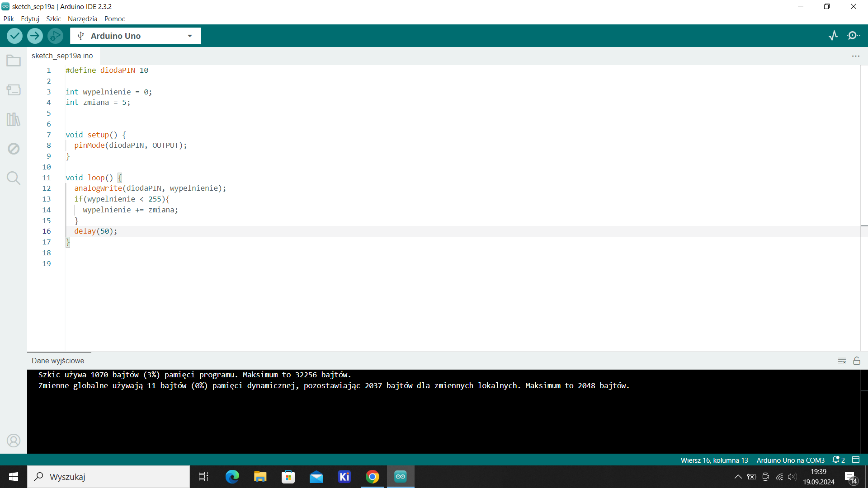Image resolution: width=868 pixels, height=488 pixels.
Task: Open the Plik menu
Action: click(9, 19)
